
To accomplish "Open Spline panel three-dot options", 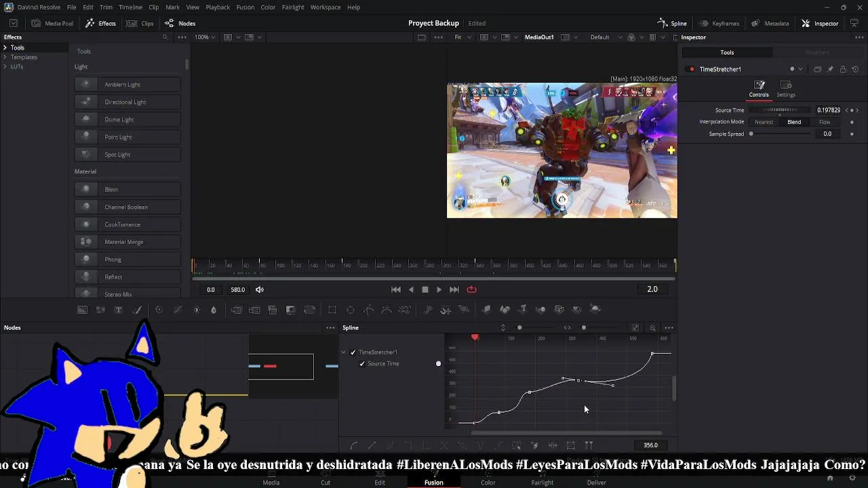I will pos(669,328).
